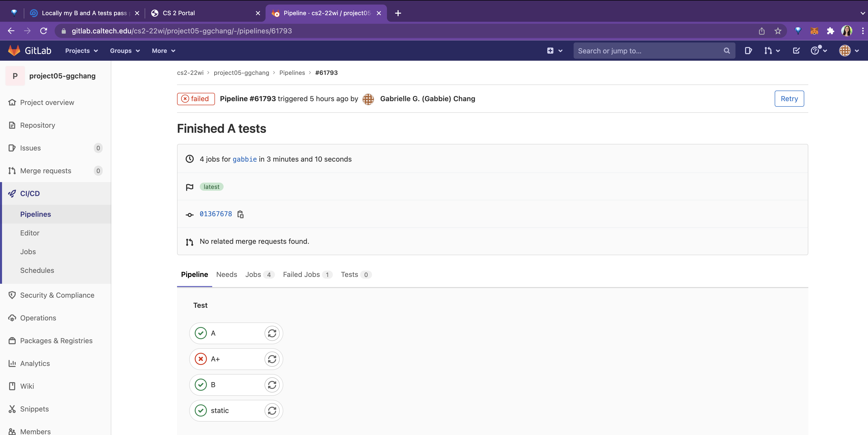868x435 pixels.
Task: Click the GitLab fox logo
Action: [x=14, y=51]
